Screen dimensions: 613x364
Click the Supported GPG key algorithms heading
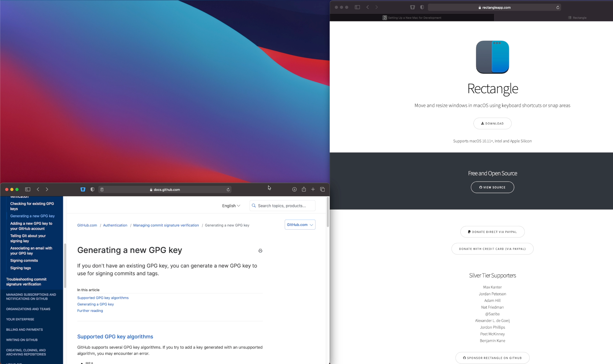tap(115, 337)
